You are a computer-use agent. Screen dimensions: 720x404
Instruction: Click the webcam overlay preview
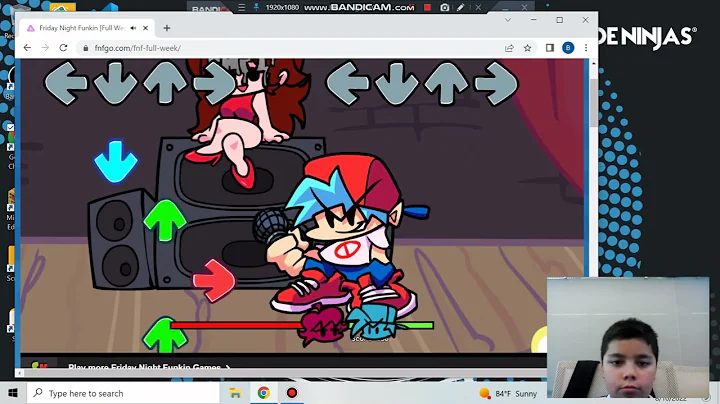[x=628, y=337]
